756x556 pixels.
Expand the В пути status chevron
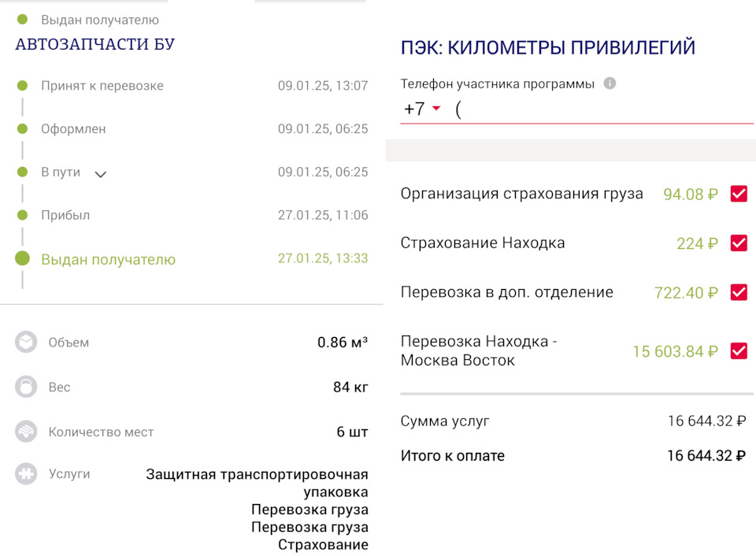point(100,174)
